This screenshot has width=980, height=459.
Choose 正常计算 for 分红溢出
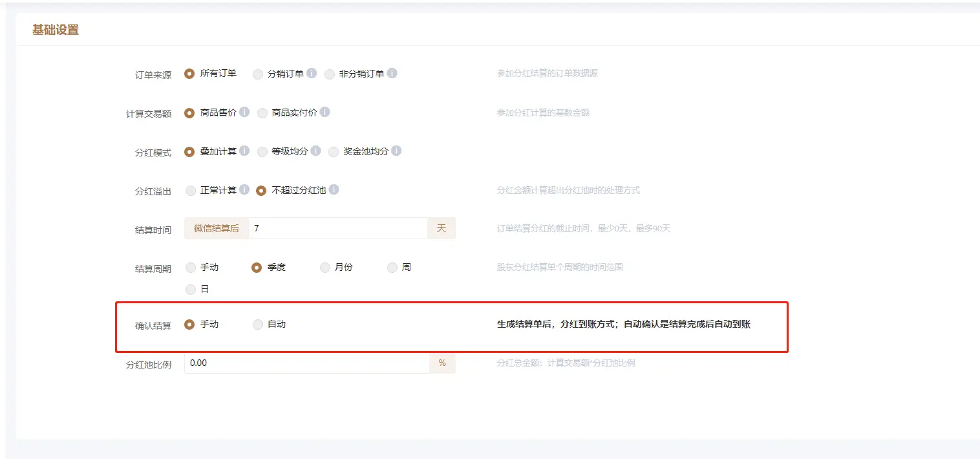tap(191, 191)
